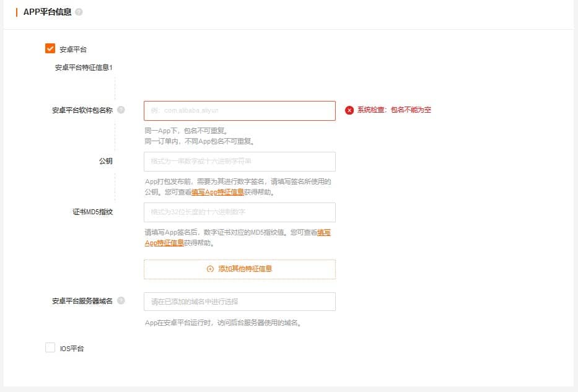
Task: Click the help icon next to 安卓平台服务器域名
Action: click(x=121, y=300)
